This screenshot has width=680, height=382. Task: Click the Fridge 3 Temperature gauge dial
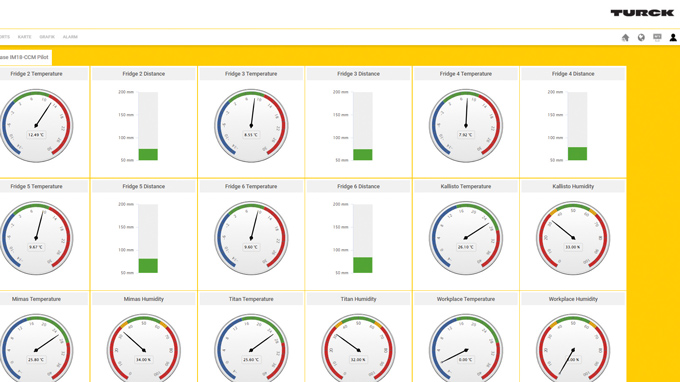251,126
